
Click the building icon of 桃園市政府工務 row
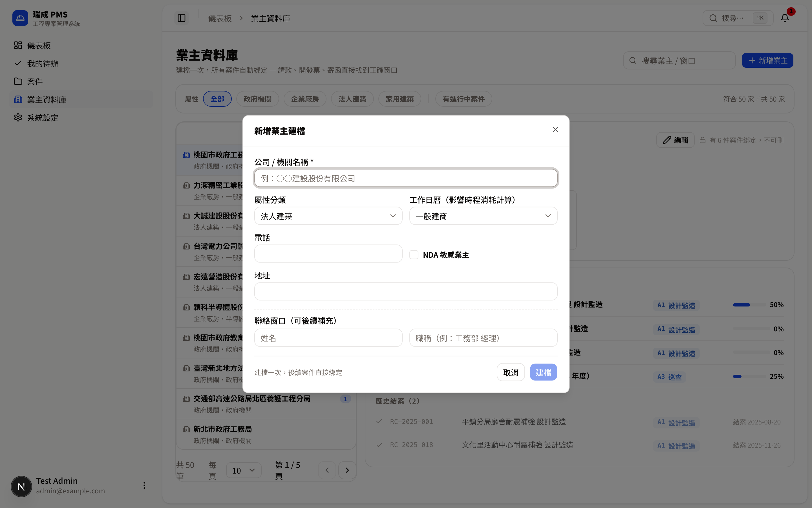(x=187, y=155)
